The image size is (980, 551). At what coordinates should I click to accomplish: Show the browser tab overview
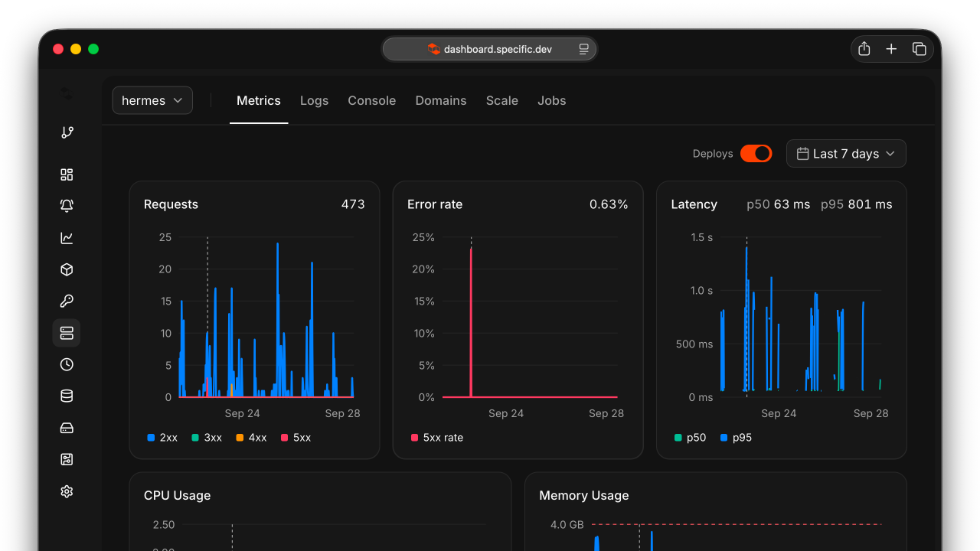coord(920,49)
